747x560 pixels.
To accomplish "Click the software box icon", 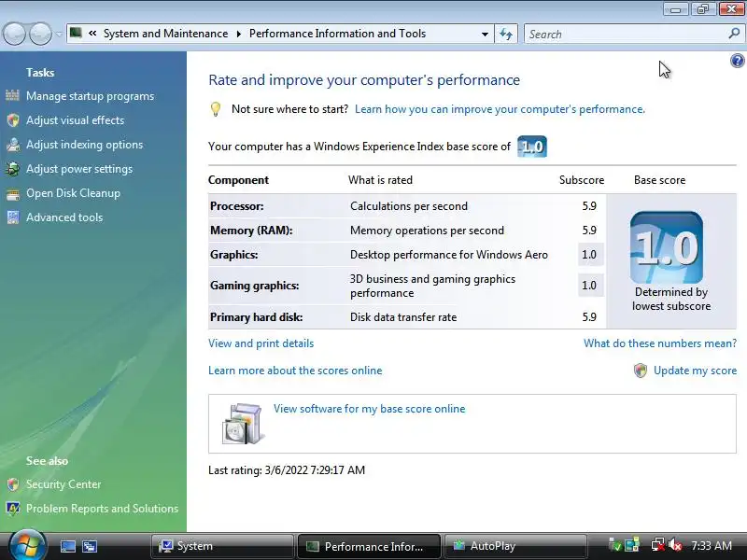I will 243,424.
